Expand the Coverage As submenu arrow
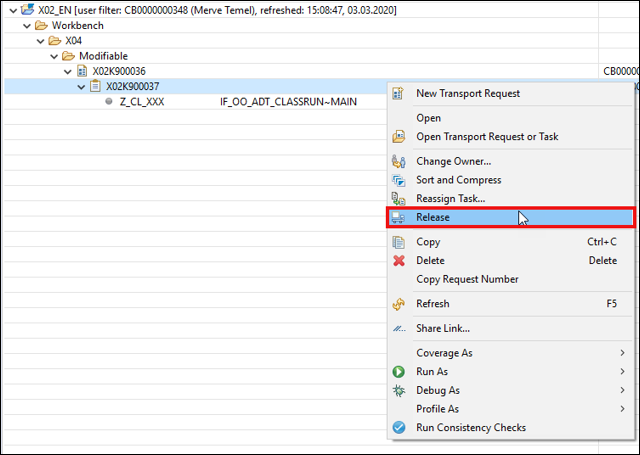This screenshot has width=640, height=455. (622, 353)
